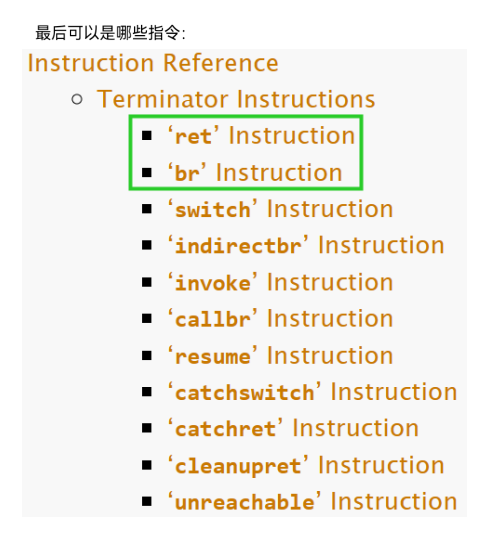Open the Instruction Reference heading link
This screenshot has width=482, height=541.
153,63
